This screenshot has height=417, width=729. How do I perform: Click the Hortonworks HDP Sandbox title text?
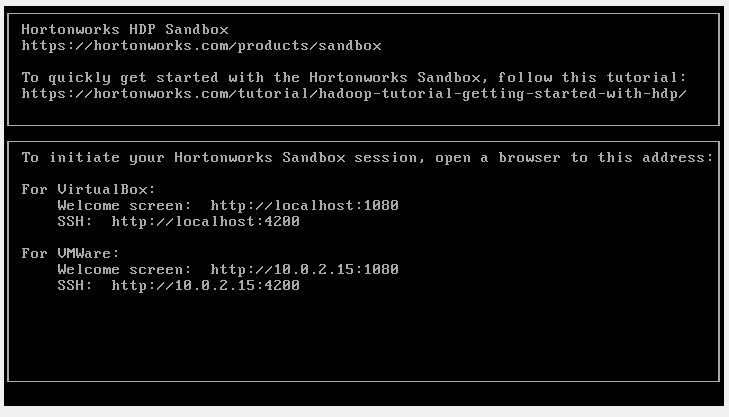coord(125,29)
